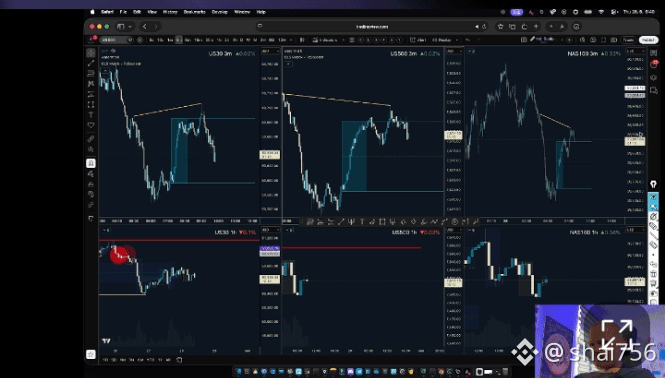Open the chart settings gear icon
The height and width of the screenshot is (378, 665).
(593, 39)
